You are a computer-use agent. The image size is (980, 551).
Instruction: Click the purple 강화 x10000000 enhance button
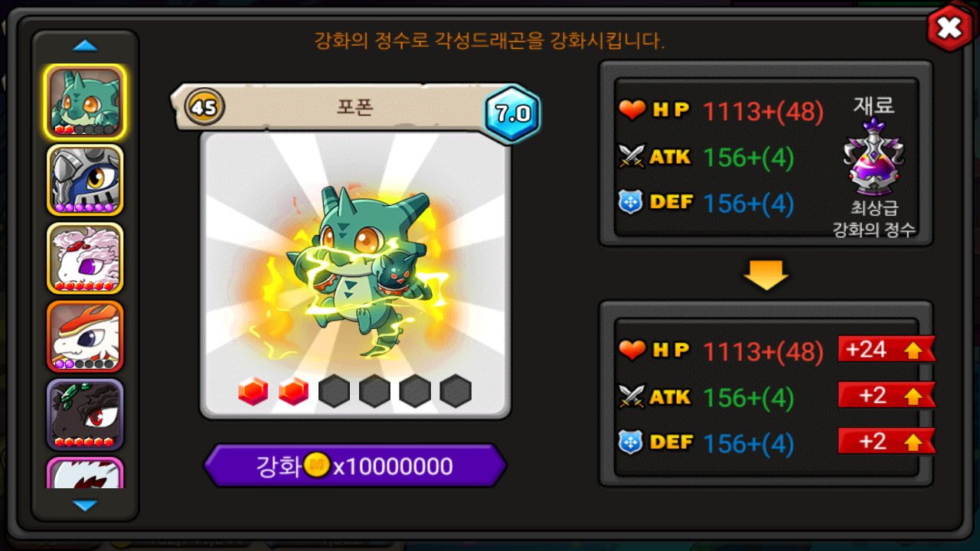point(355,465)
